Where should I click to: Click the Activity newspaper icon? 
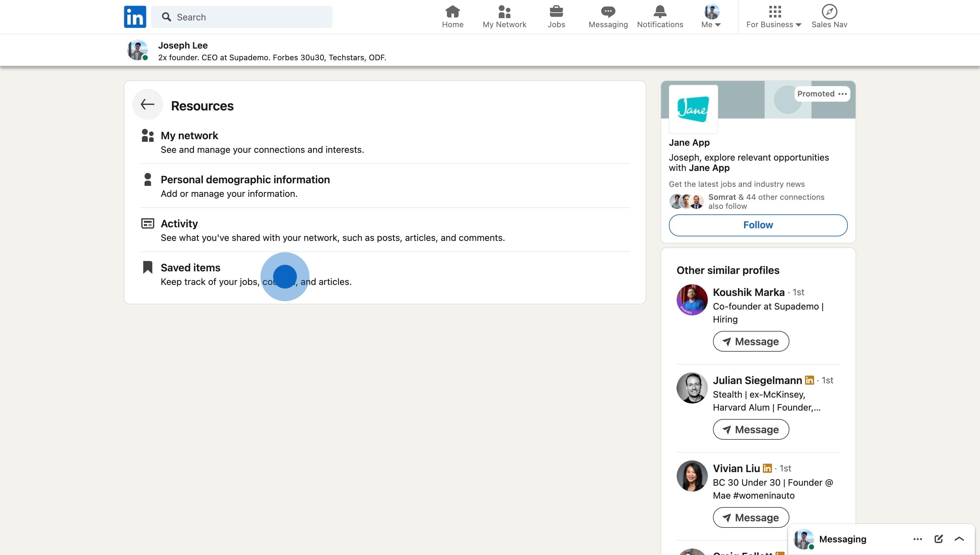[148, 223]
